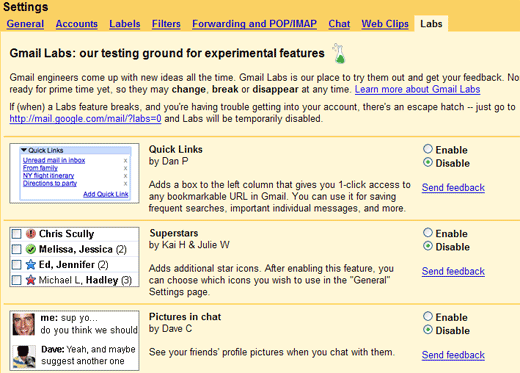Select Disable for Quick Links
The height and width of the screenshot is (373, 520).
[x=428, y=163]
